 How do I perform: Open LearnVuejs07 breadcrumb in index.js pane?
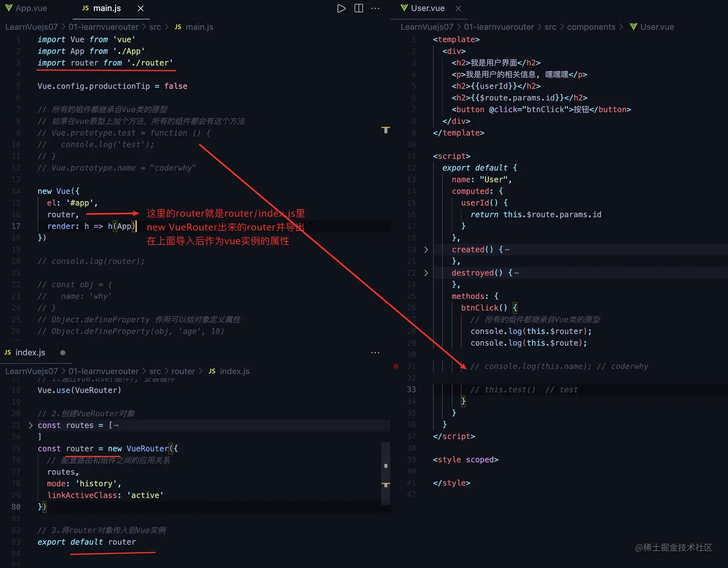[x=31, y=371]
